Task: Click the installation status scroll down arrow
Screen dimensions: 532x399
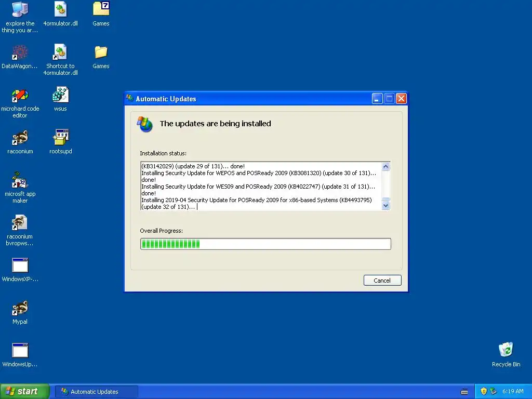Action: tap(386, 206)
